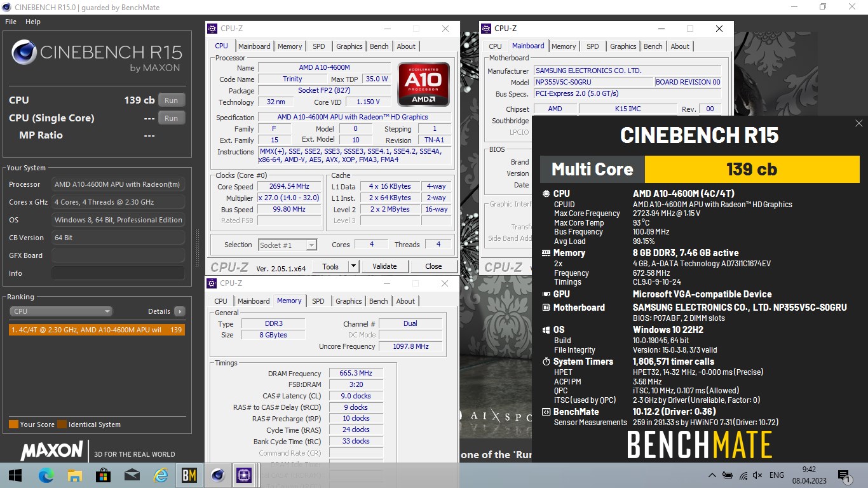This screenshot has width=868, height=488.
Task: Expand the Ranking CPU dropdown
Action: (61, 311)
